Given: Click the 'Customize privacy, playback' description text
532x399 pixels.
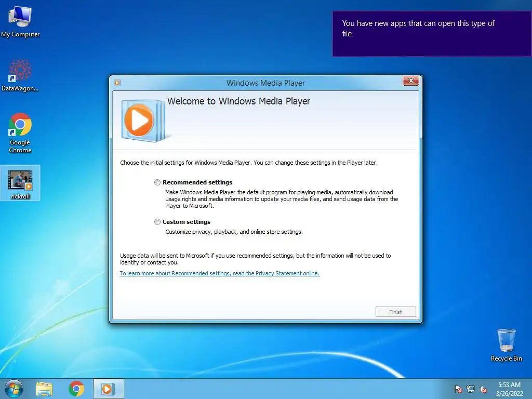Looking at the screenshot, I should click(234, 232).
